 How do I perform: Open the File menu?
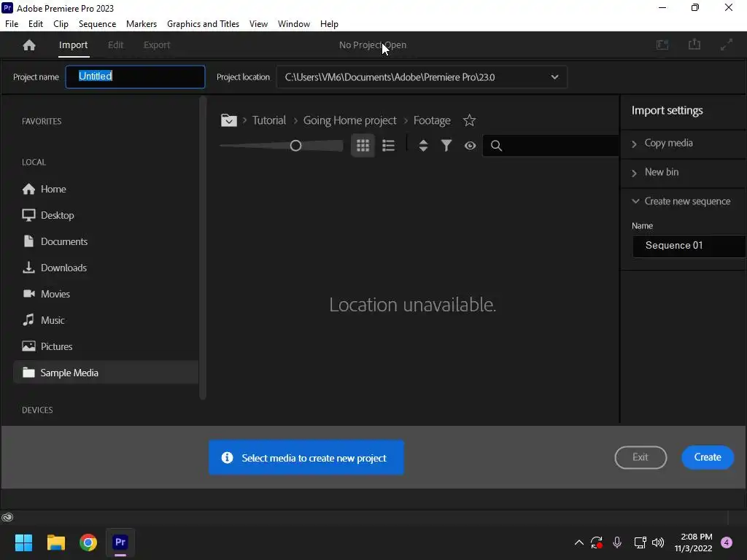12,24
